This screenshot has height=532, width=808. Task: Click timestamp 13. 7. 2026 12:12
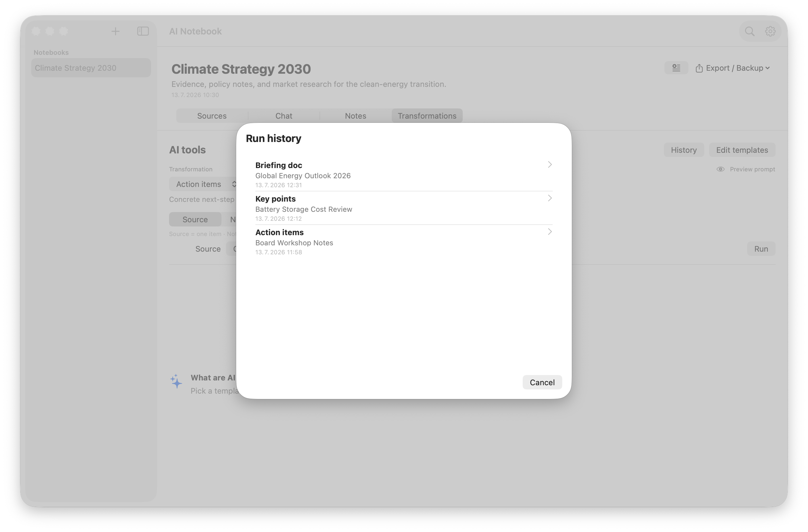click(x=278, y=219)
